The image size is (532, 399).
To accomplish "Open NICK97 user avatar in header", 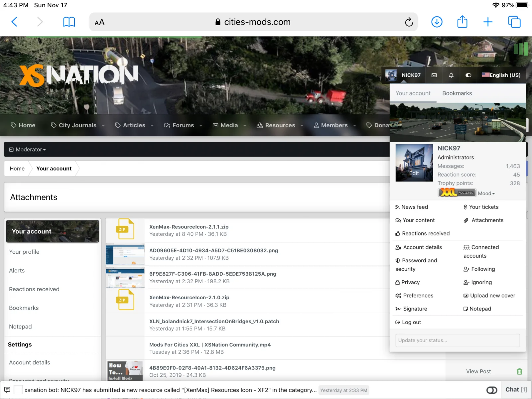I will tap(391, 75).
